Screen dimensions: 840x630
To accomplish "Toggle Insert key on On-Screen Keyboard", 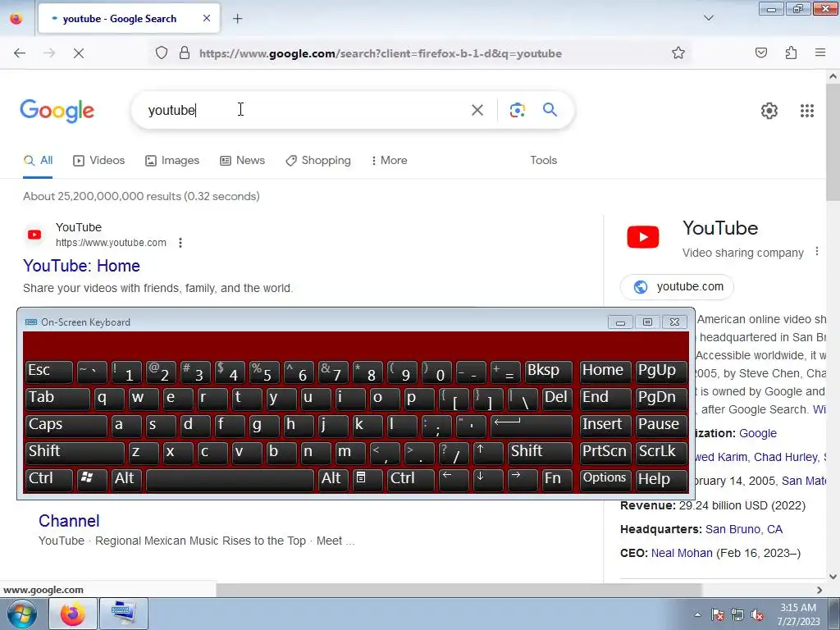I will [605, 425].
